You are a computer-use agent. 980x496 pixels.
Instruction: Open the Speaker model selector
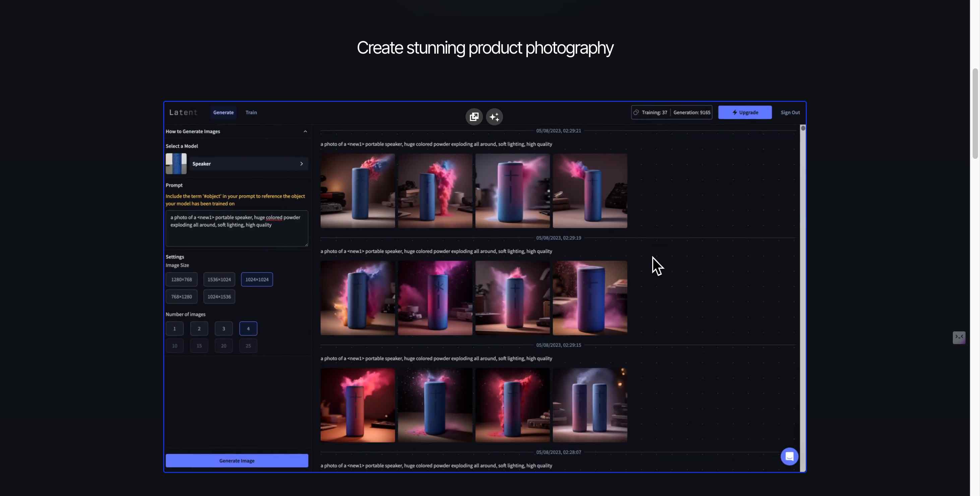(249, 164)
